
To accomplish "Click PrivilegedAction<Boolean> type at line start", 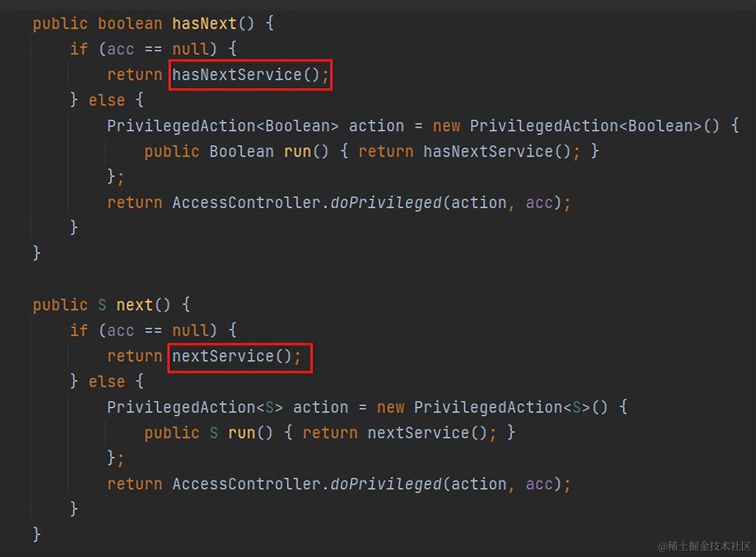I will point(222,126).
